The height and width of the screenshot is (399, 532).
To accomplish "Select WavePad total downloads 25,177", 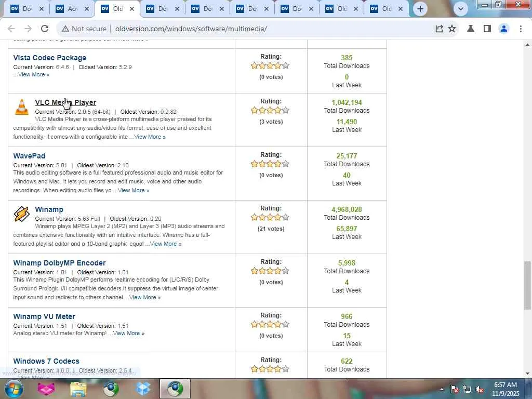I will (x=347, y=156).
